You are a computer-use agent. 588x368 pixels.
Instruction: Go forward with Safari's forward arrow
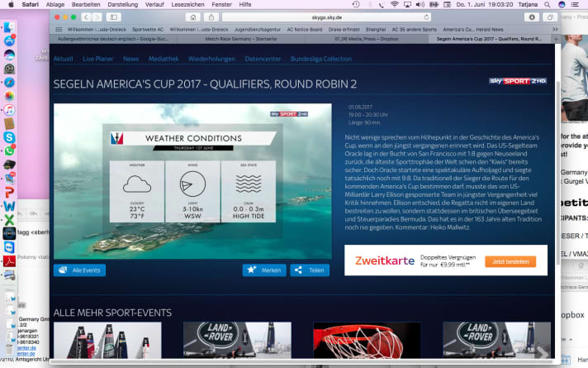click(97, 17)
